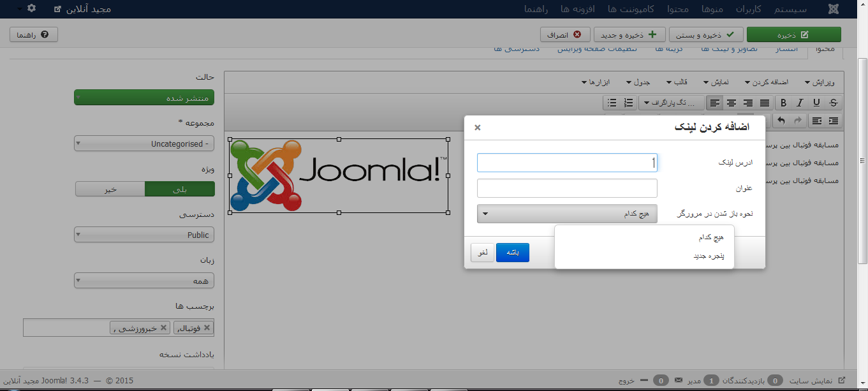Remove the خبرورزشی tag
This screenshot has width=868, height=391.
click(164, 327)
